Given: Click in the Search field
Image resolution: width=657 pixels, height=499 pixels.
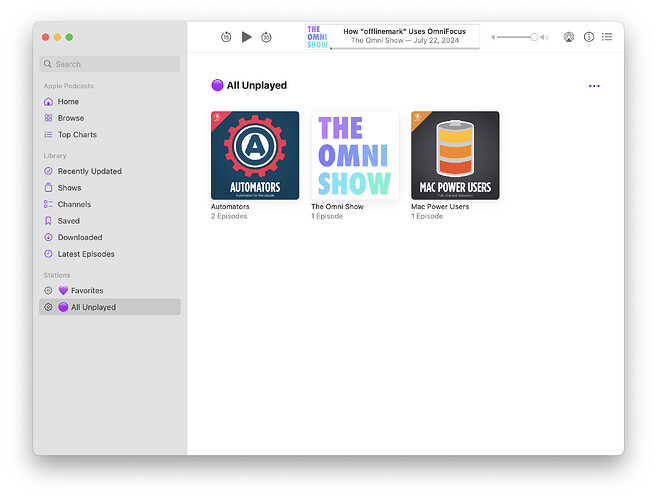Looking at the screenshot, I should (x=110, y=64).
